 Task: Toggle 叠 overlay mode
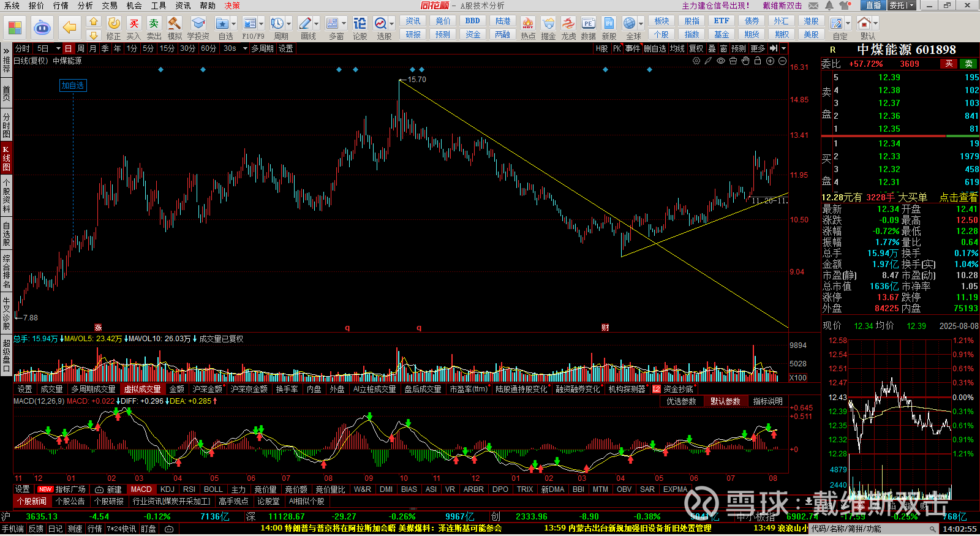point(712,48)
